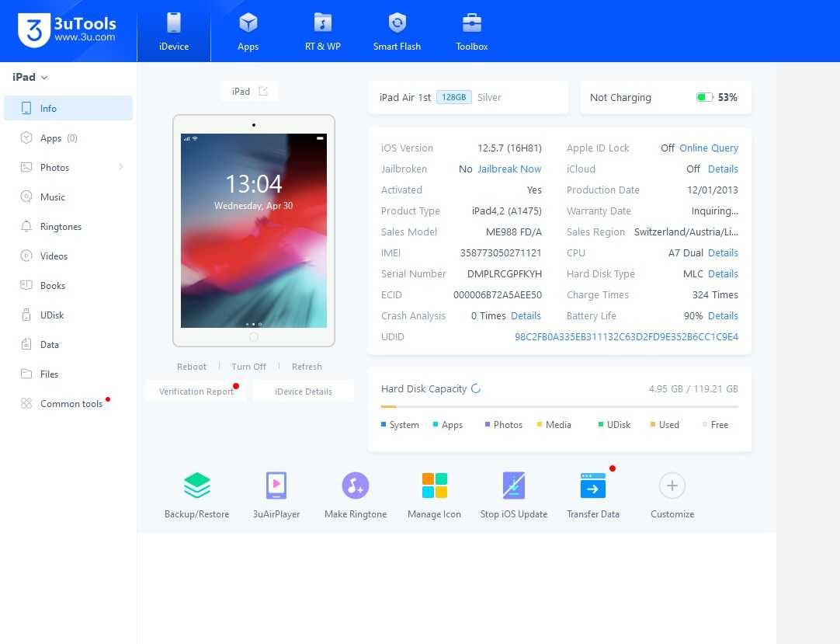This screenshot has width=840, height=644.
Task: Click the System legend color swatch
Action: click(x=384, y=425)
